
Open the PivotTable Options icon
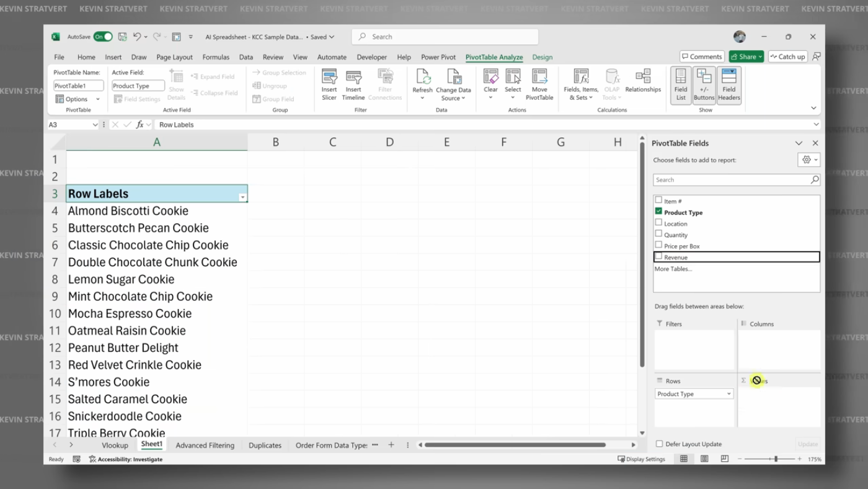(60, 99)
